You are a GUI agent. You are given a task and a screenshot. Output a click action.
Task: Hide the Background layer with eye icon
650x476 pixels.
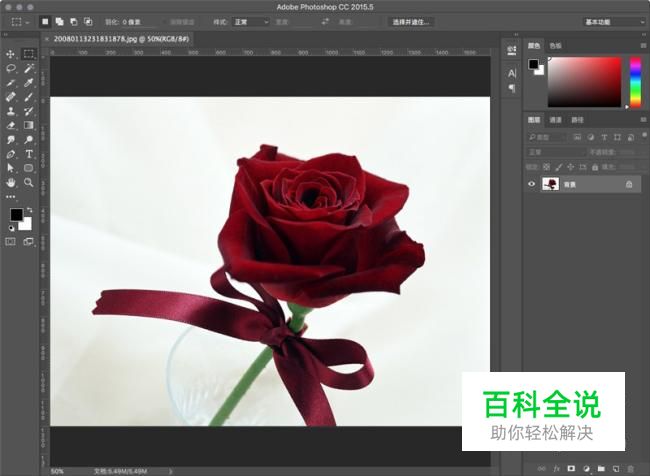pos(531,184)
